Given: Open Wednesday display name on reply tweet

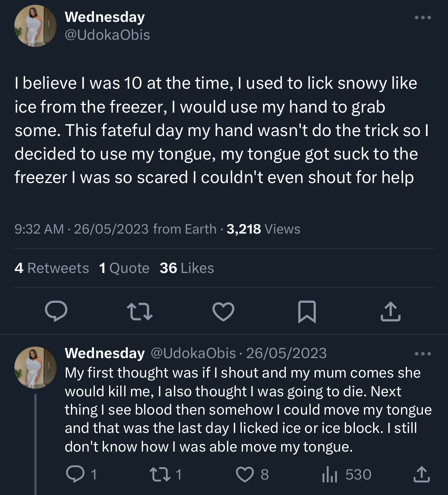Looking at the screenshot, I should (105, 353).
